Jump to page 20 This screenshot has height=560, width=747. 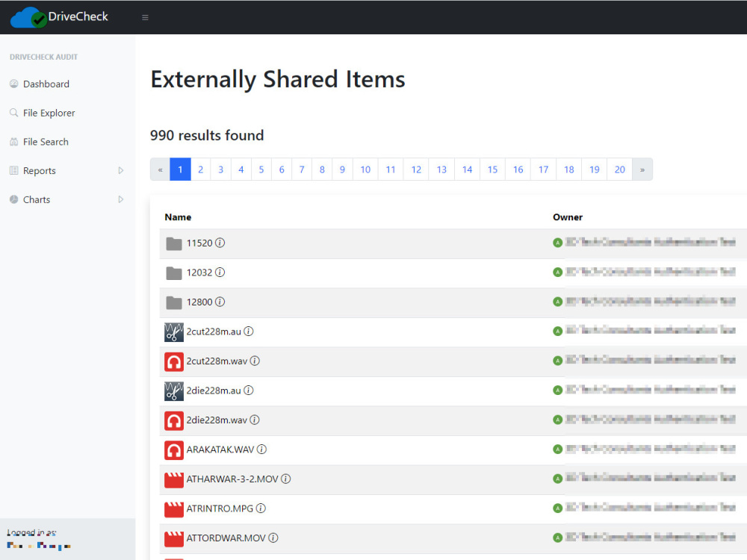pos(620,169)
